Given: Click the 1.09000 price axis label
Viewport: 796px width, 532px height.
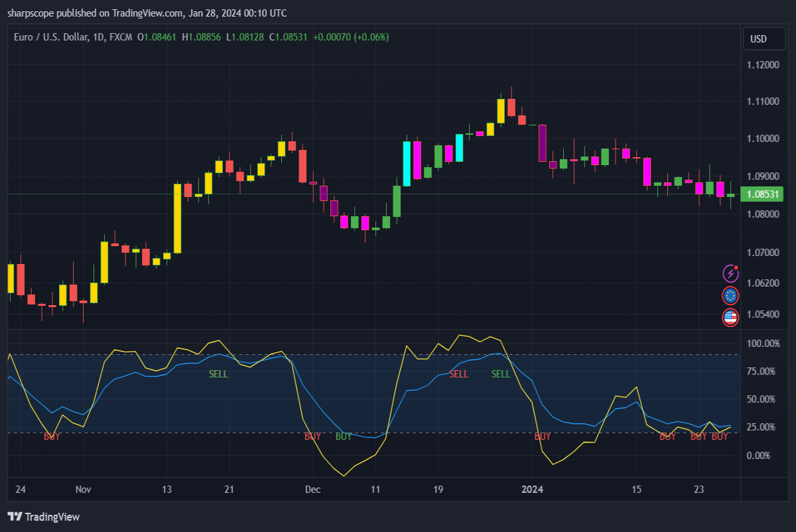Looking at the screenshot, I should tap(763, 176).
